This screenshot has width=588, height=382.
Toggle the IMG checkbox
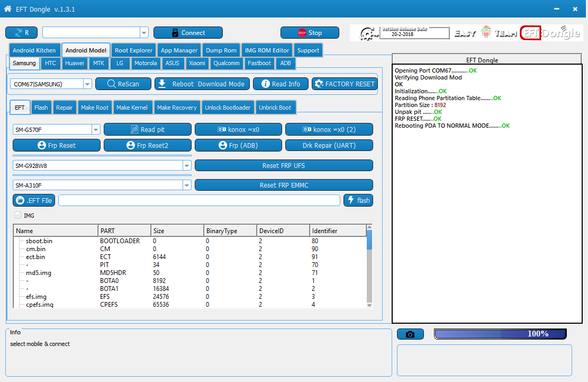[18, 216]
